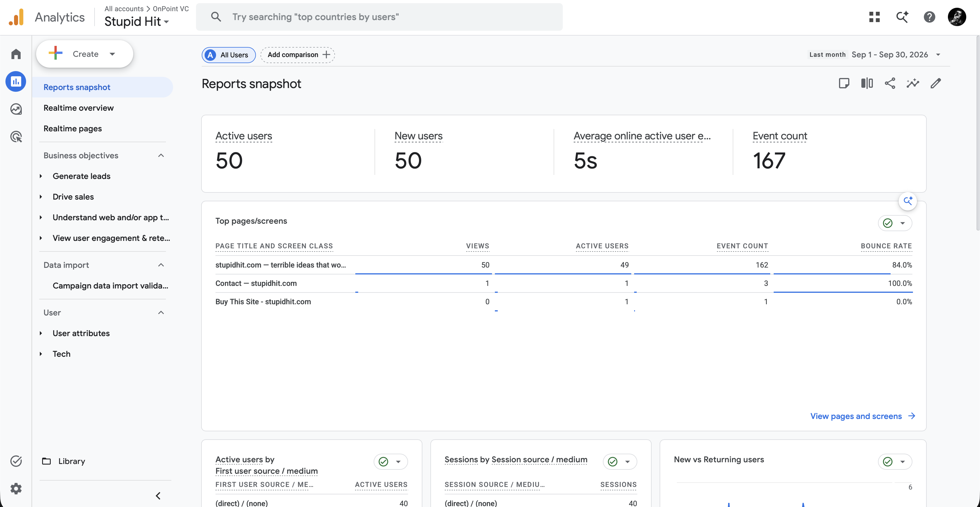This screenshot has height=507, width=980.
Task: Select Reports snapshot in sidebar
Action: pyautogui.click(x=103, y=87)
